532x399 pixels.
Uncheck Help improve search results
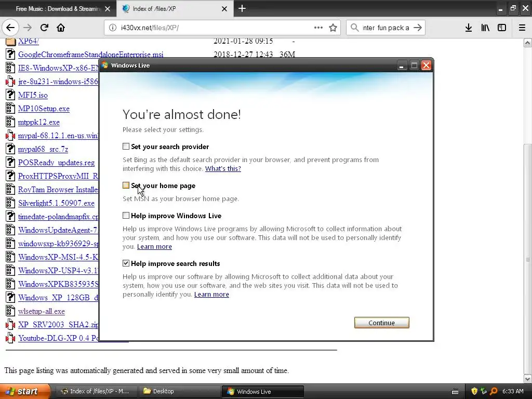126,263
